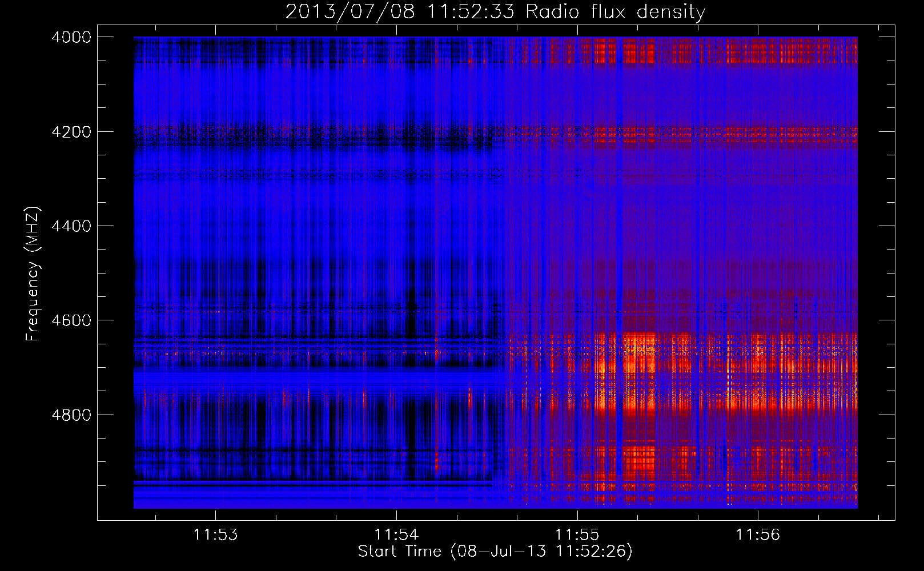The width and height of the screenshot is (924, 571).
Task: Click the 'Frequency (MHZ)' axis title
Action: click(x=33, y=274)
